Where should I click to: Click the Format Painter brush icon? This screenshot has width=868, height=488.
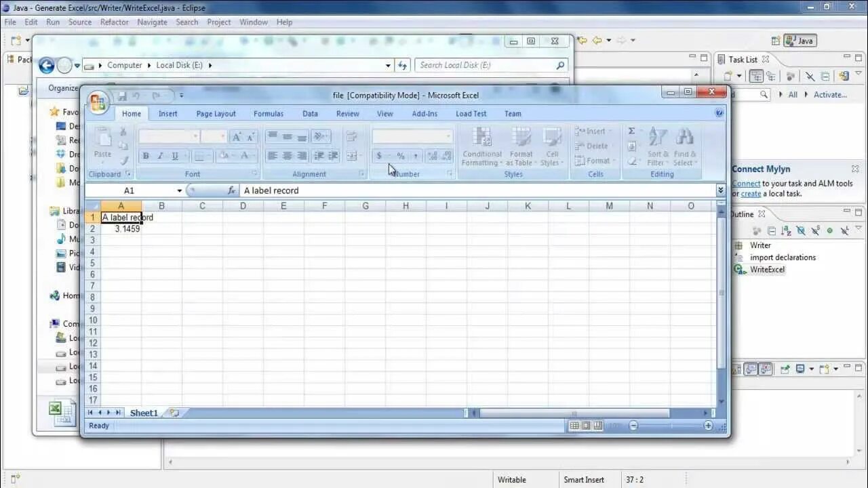123,160
